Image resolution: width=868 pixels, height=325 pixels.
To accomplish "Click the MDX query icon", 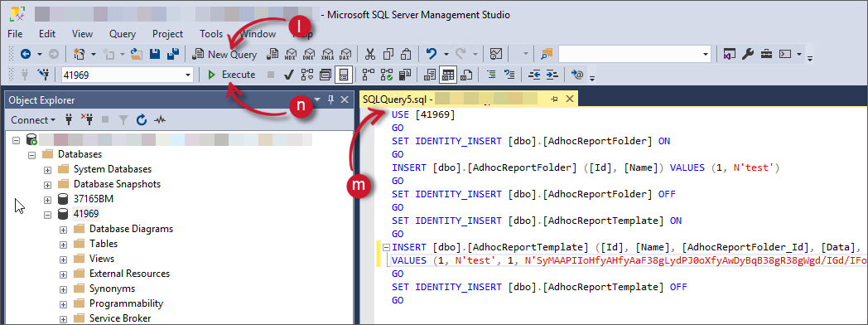I will click(x=290, y=54).
